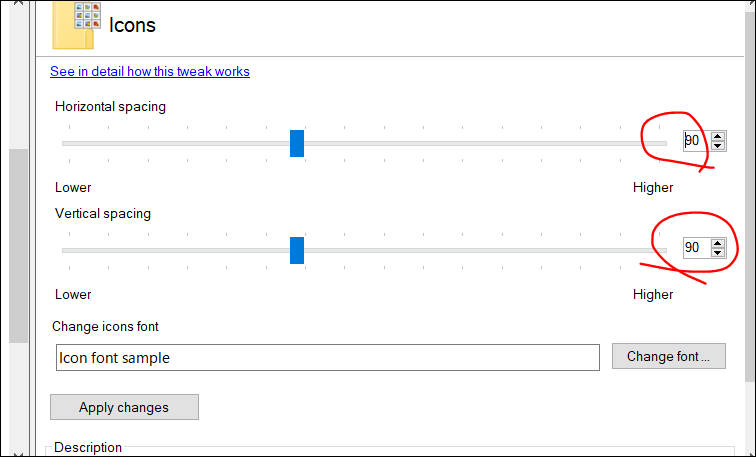Screen dimensions: 756x457
Task: Open the 'See in detail how this tweak works' link
Action: [x=150, y=71]
